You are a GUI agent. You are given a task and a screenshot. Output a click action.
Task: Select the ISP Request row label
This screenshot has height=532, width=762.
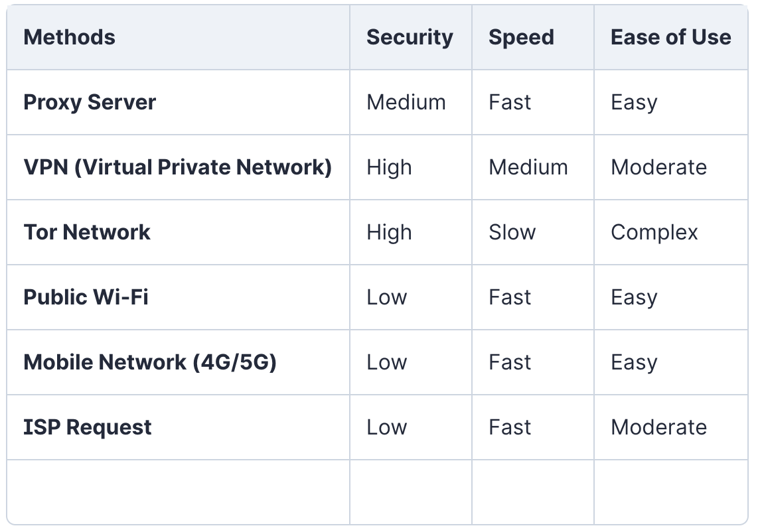pos(88,428)
